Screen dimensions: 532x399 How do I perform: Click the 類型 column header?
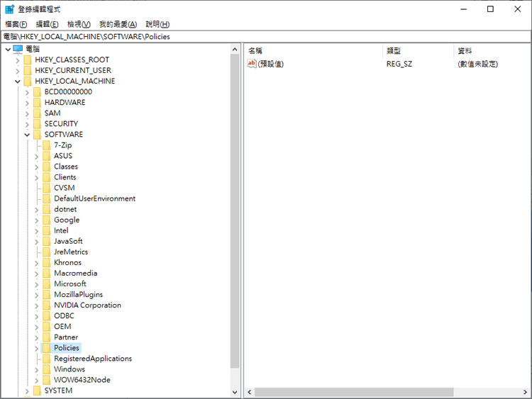[x=418, y=51]
